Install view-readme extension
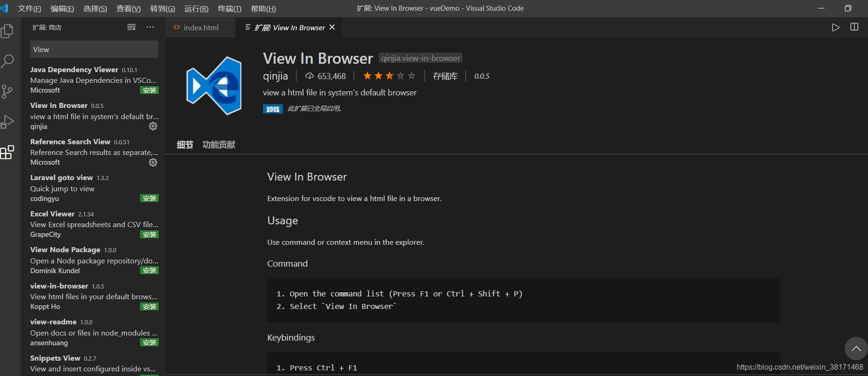Viewport: 868px width, 376px height. point(149,342)
